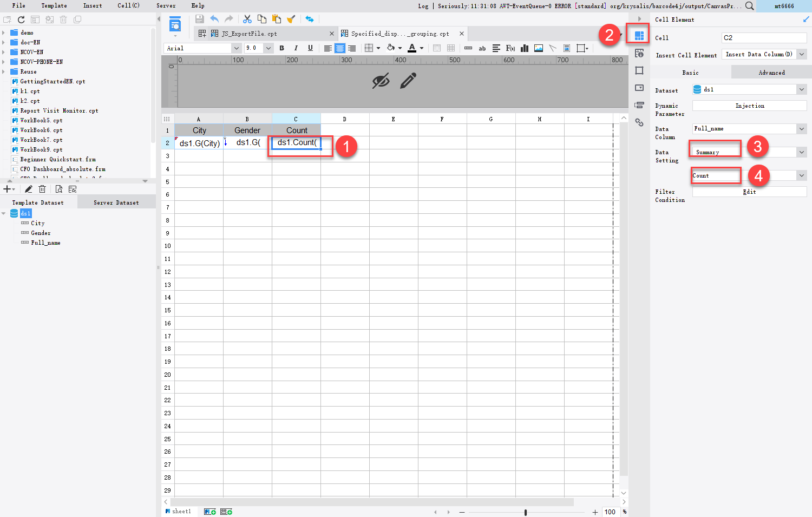Open the Hyperlink panel in right sidebar
The image size is (812, 517).
click(639, 123)
